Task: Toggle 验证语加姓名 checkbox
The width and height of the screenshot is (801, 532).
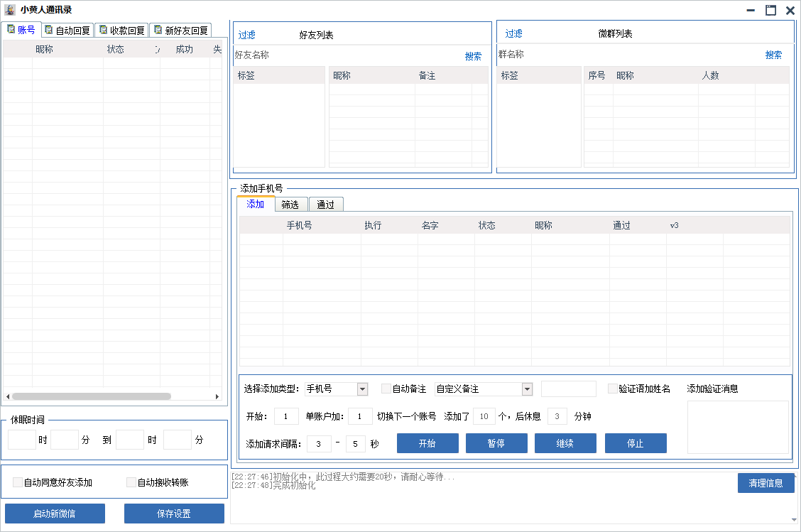Action: (613, 389)
